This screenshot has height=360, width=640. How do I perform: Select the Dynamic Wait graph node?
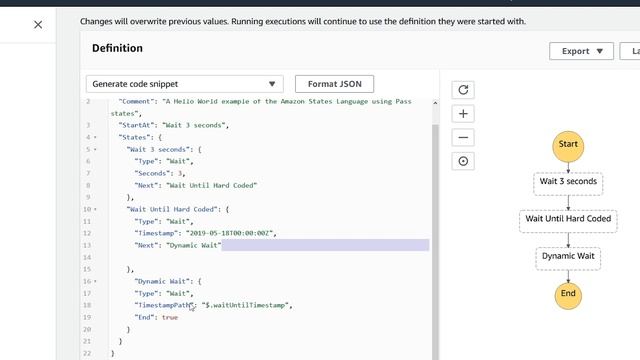pos(568,258)
